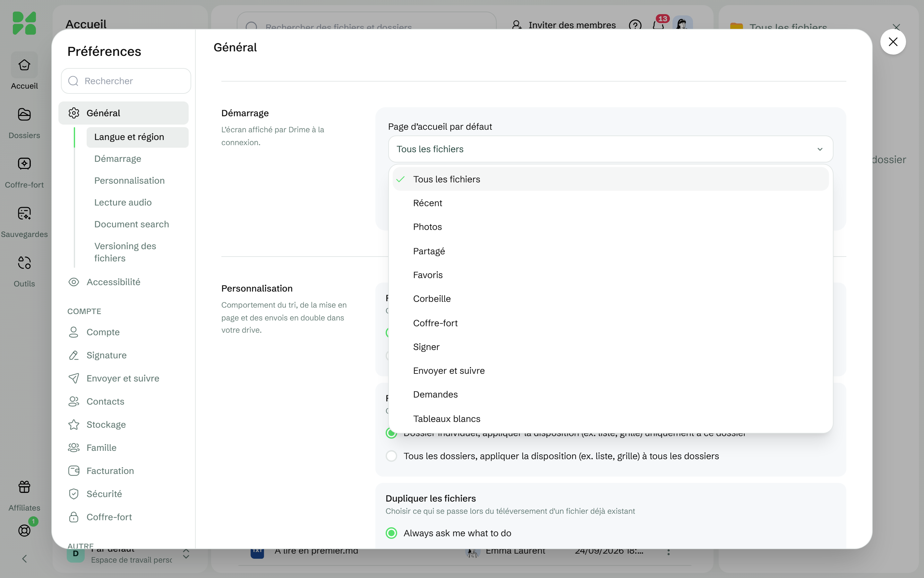Close the Préférences dialog
This screenshot has height=578, width=924.
pyautogui.click(x=893, y=42)
